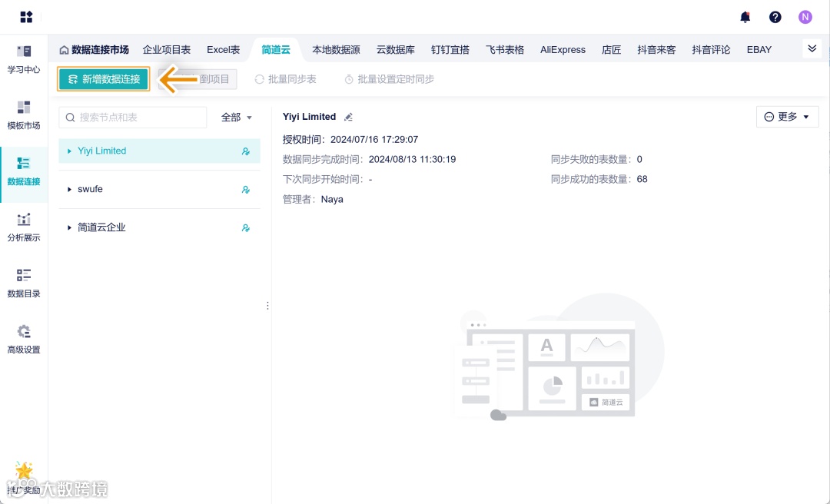Open the notification bell

[x=745, y=16]
